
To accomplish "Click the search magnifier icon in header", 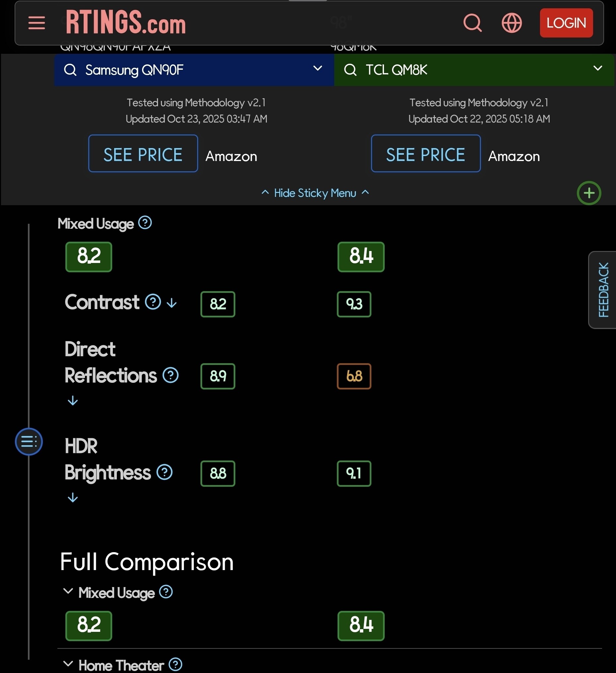I will (x=473, y=23).
